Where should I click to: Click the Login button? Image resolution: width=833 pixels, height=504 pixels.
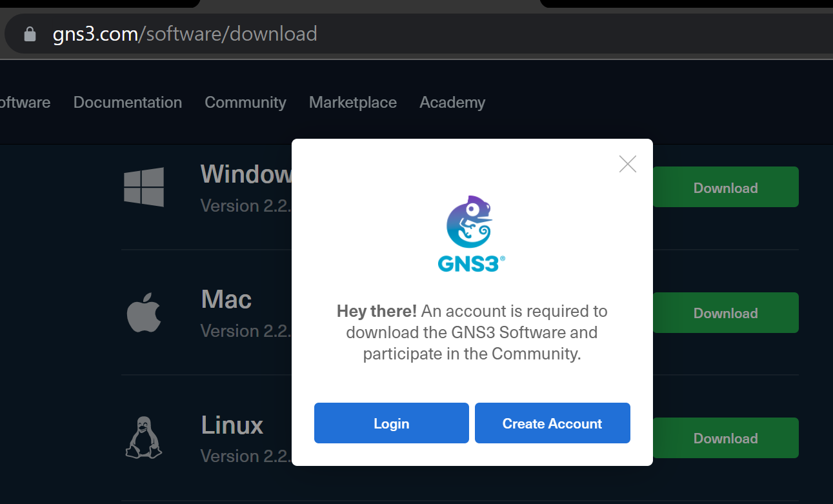coord(392,423)
